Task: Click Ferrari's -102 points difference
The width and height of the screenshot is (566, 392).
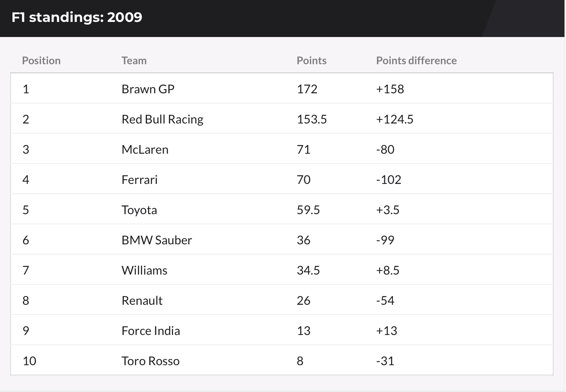Action: [388, 180]
